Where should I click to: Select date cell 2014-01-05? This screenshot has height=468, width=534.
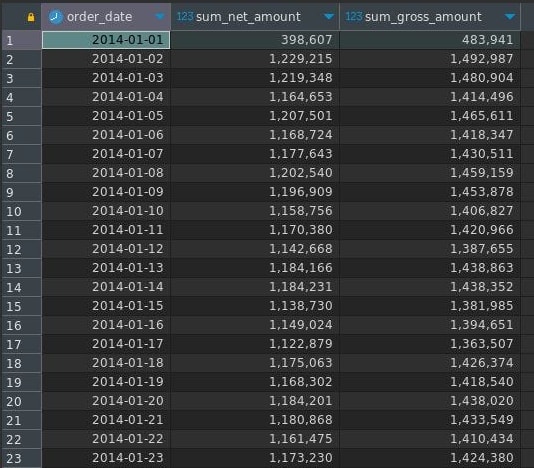coord(106,116)
